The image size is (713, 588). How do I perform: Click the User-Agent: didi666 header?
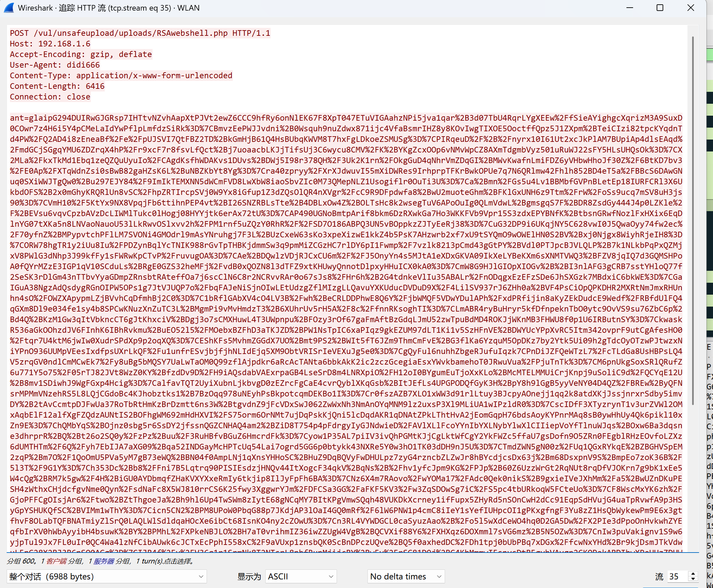[x=55, y=65]
